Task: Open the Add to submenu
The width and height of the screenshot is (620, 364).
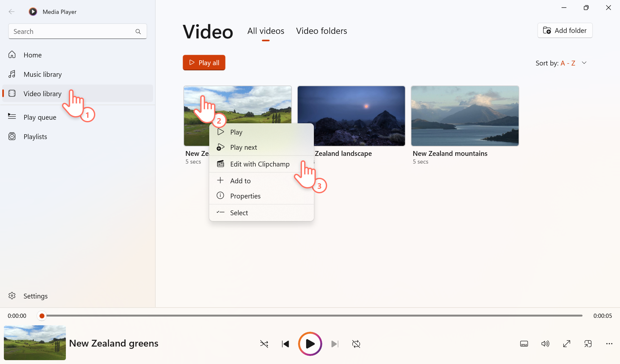Action: pyautogui.click(x=240, y=180)
